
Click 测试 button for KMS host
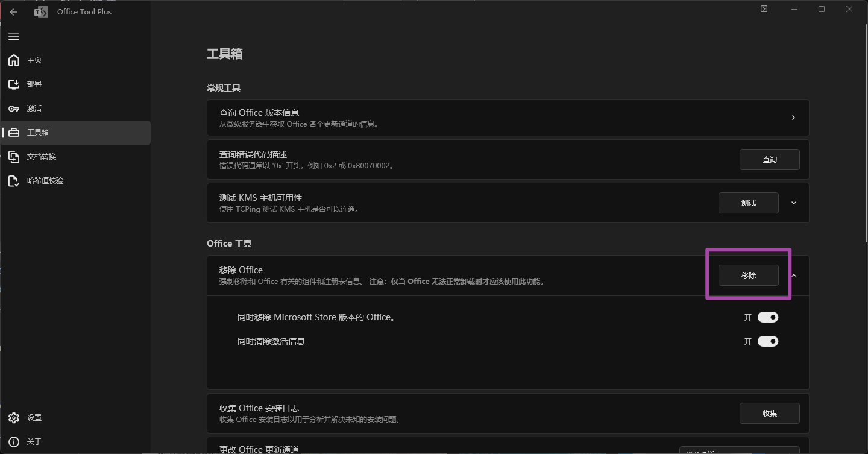[x=749, y=203]
